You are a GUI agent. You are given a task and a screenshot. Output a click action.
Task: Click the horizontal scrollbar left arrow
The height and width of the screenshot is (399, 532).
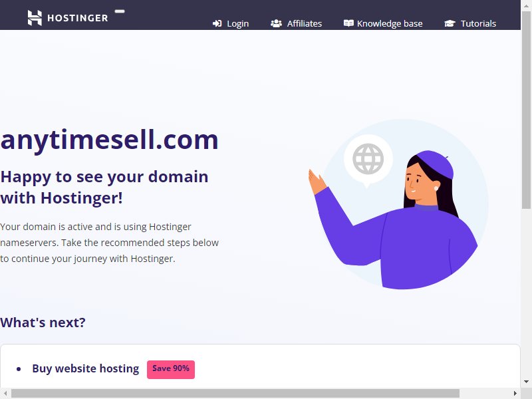(5, 393)
